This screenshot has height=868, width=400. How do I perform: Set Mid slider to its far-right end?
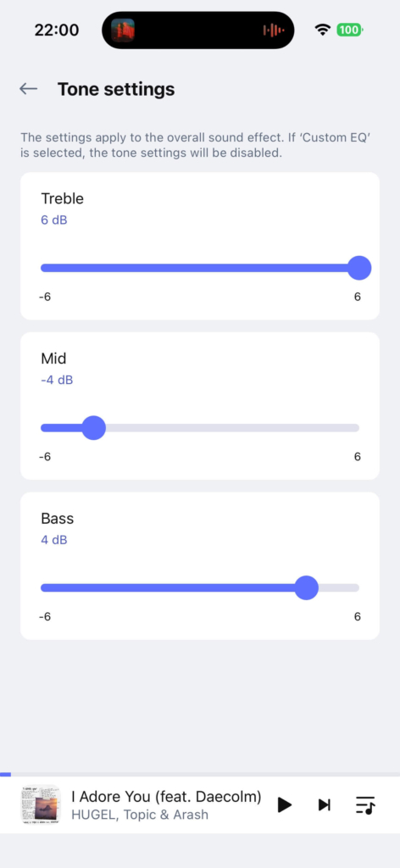[x=358, y=428]
